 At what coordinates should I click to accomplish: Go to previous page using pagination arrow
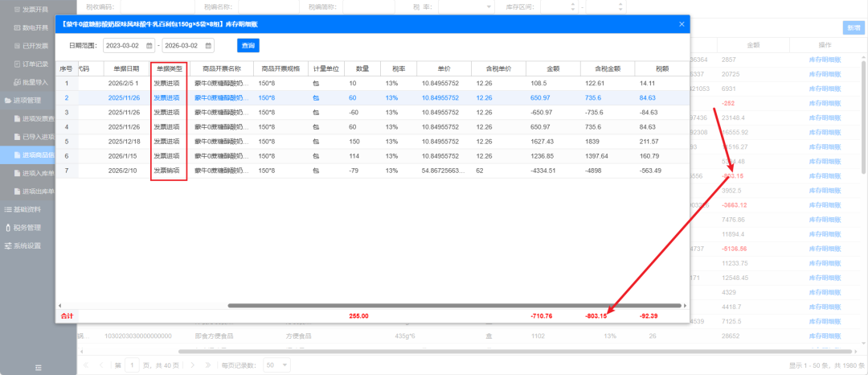[x=101, y=365]
